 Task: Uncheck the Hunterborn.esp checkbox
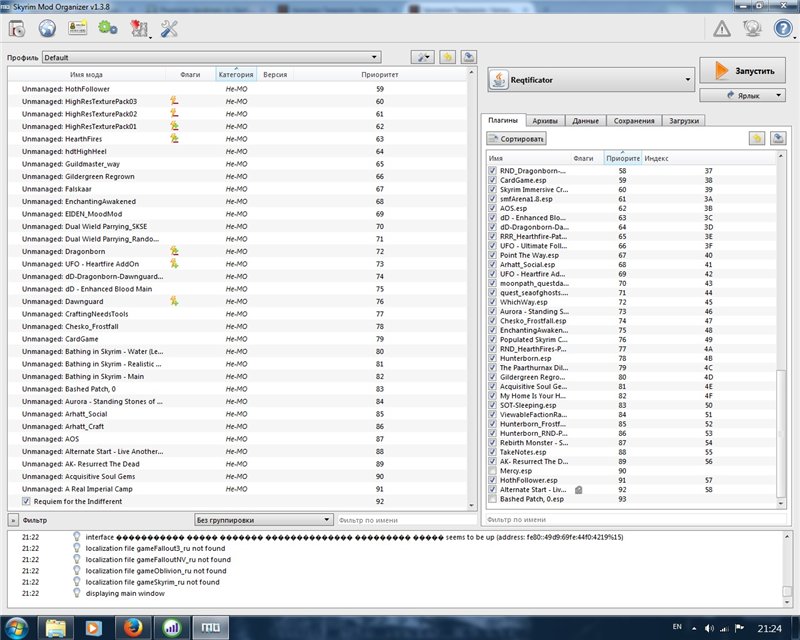[x=492, y=358]
